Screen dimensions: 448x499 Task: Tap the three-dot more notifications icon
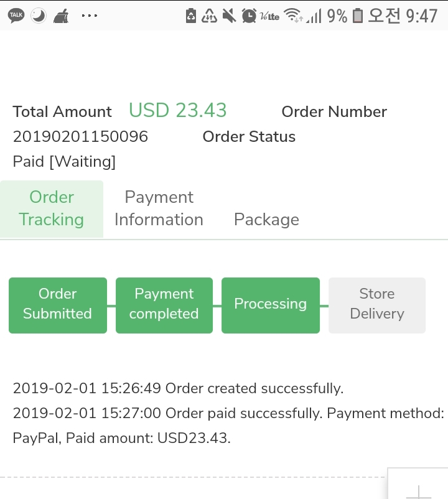click(90, 16)
